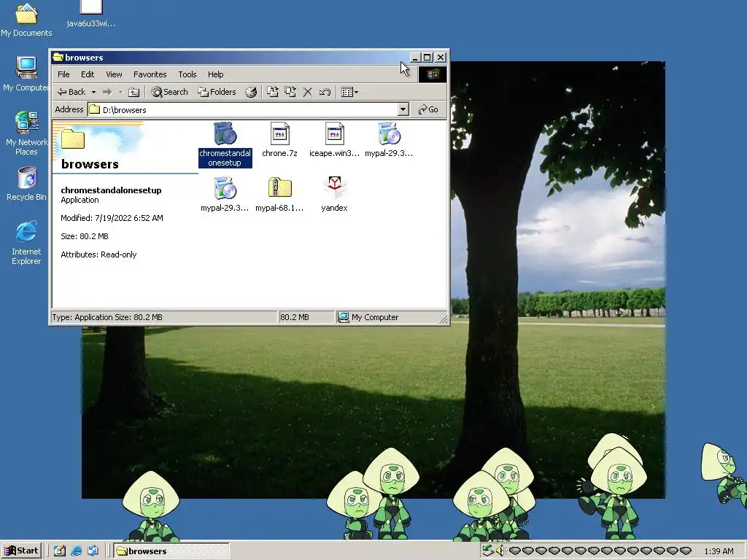Viewport: 747px width, 560px height.
Task: Select My Computer desktop icon
Action: point(26,74)
